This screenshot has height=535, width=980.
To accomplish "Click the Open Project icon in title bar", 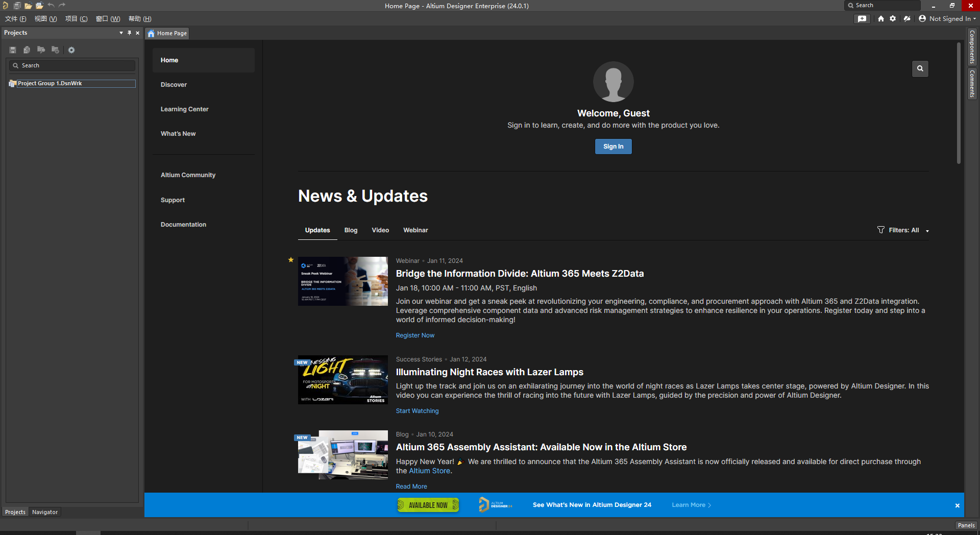I will pos(39,6).
